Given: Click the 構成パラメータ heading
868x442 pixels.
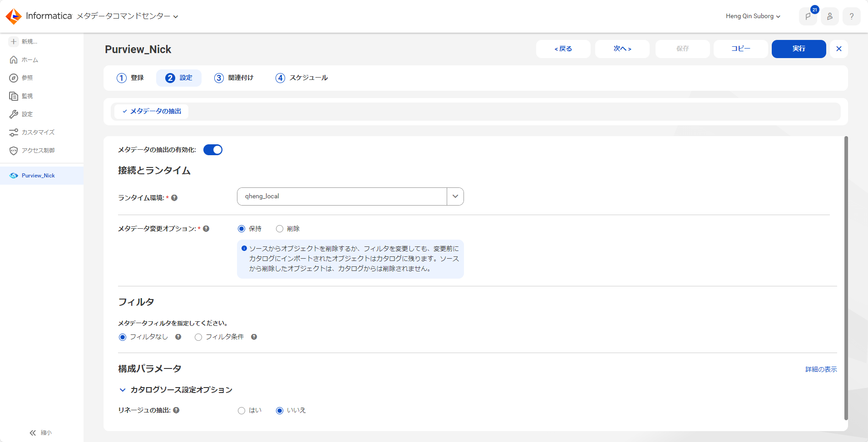Looking at the screenshot, I should [150, 369].
